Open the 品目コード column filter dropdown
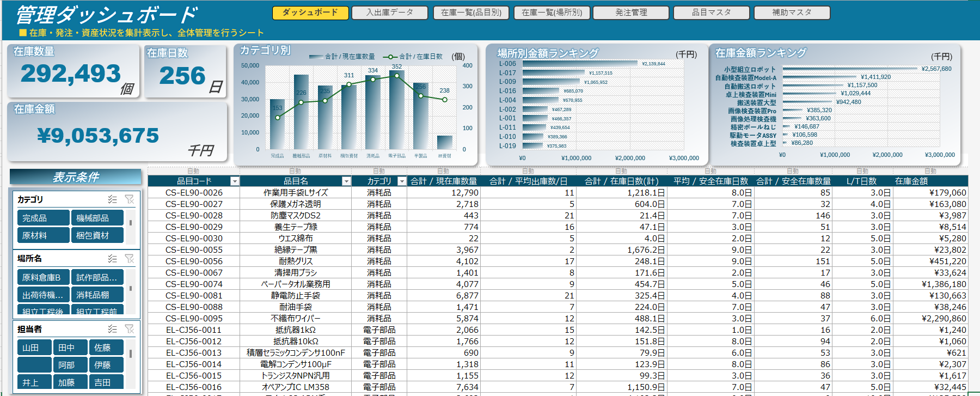This screenshot has width=980, height=396. (x=235, y=181)
